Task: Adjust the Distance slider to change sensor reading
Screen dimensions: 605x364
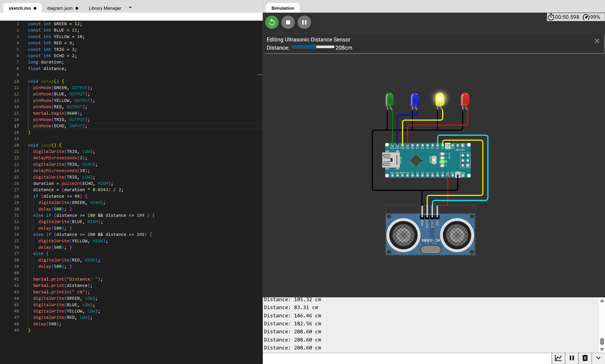Action: coord(314,47)
